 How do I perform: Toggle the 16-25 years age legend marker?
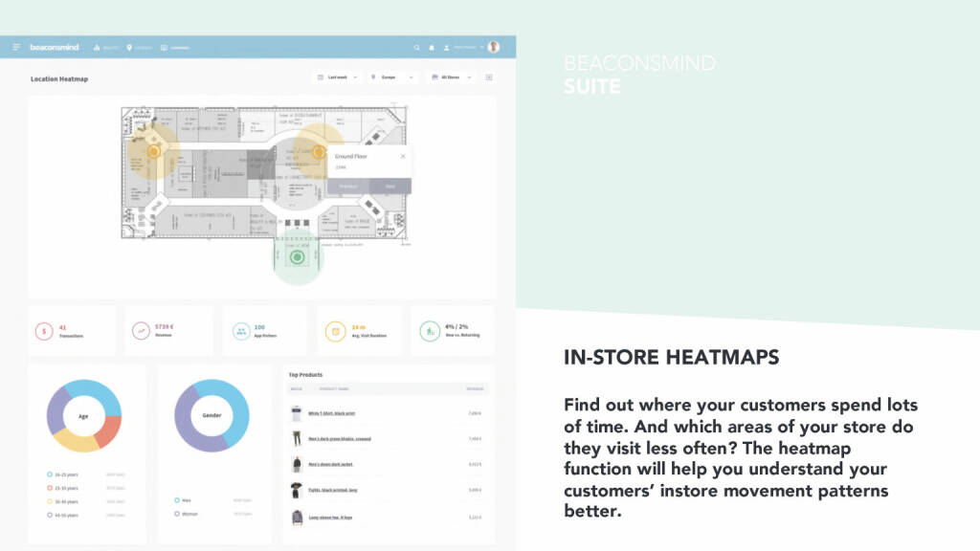coord(49,474)
